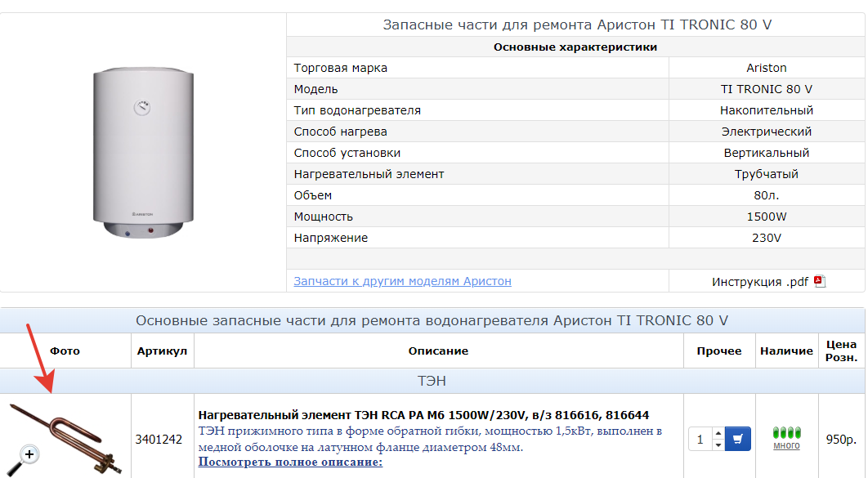This screenshot has width=868, height=478.
Task: Open link Запчасти к другим моделям Аристон
Action: point(402,281)
